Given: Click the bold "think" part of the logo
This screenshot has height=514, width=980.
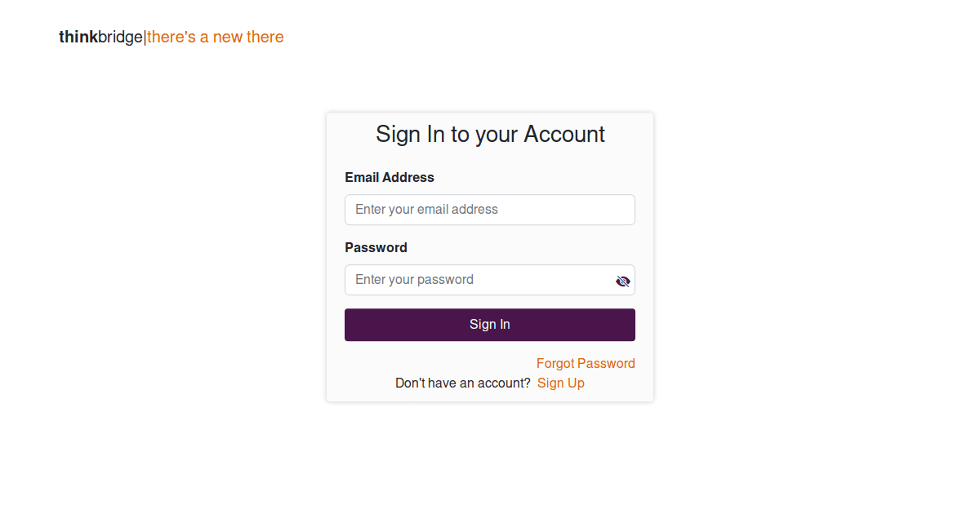Looking at the screenshot, I should coord(78,37).
